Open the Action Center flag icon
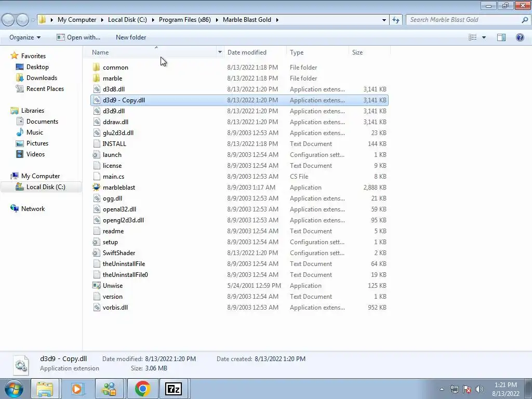 click(467, 389)
